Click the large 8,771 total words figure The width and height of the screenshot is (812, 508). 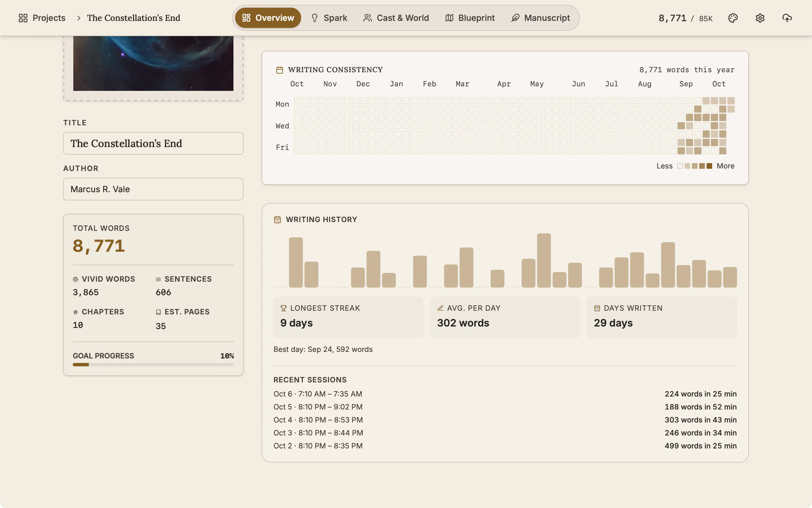click(x=99, y=246)
